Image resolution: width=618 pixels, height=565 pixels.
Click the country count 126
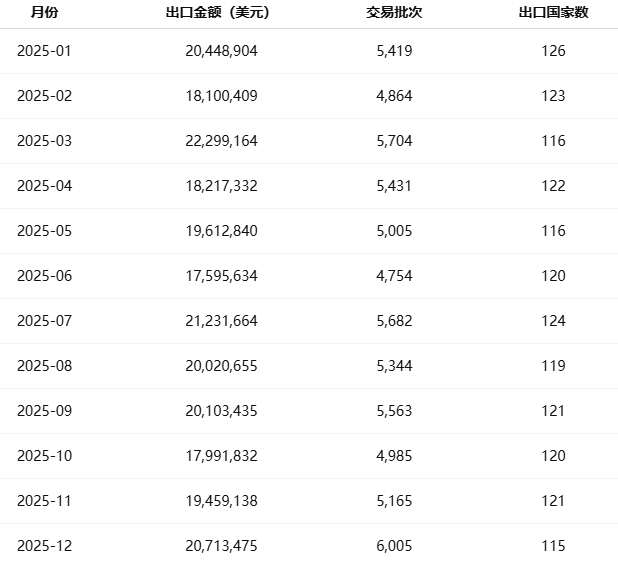click(x=553, y=51)
